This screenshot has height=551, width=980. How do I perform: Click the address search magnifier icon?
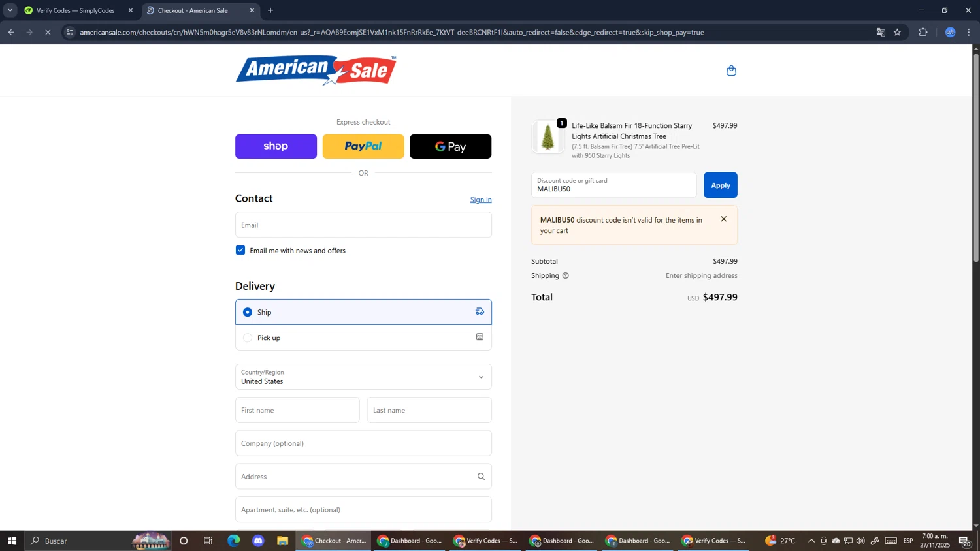(x=481, y=477)
